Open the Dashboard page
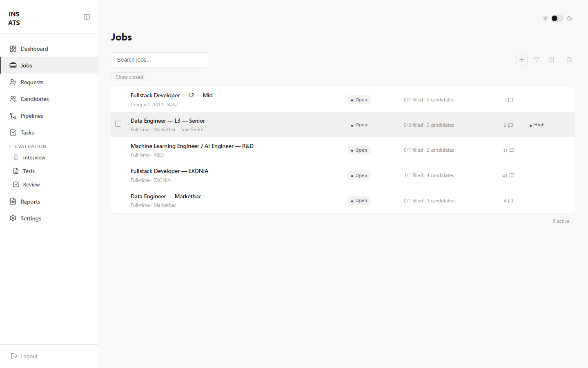The height and width of the screenshot is (368, 588). [49, 49]
